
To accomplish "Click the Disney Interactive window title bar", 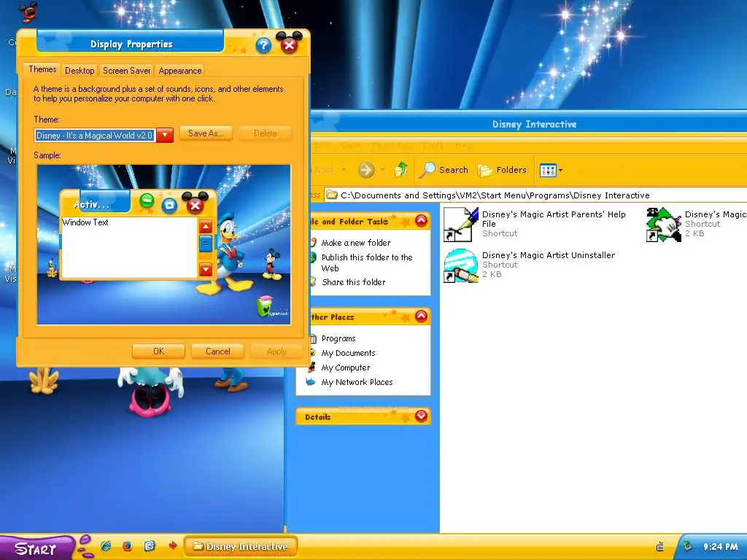I will click(x=529, y=124).
